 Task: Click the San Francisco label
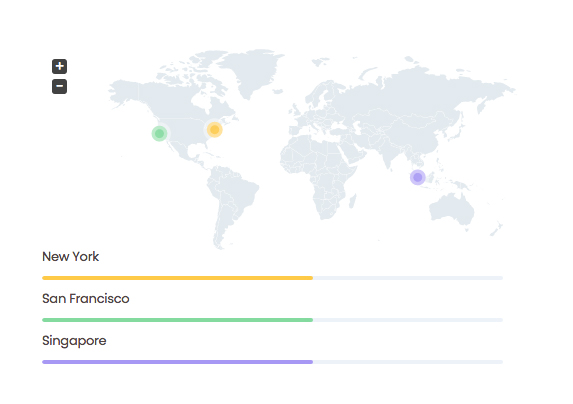click(86, 298)
